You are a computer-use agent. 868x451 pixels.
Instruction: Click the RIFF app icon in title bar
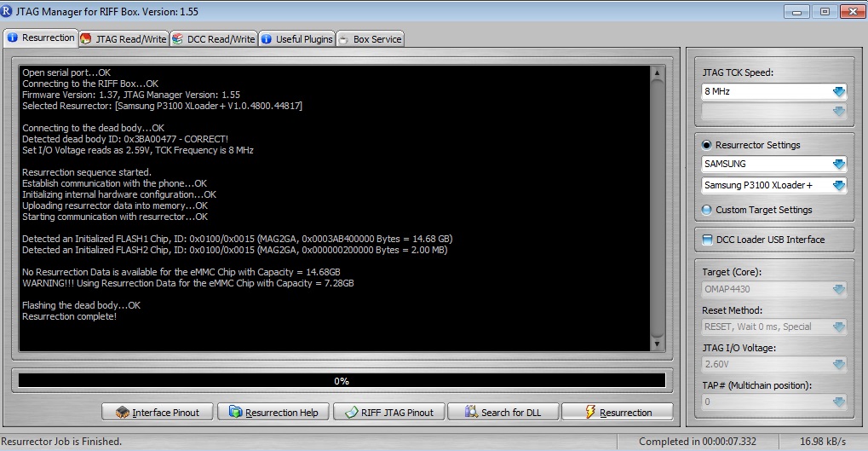(6, 11)
